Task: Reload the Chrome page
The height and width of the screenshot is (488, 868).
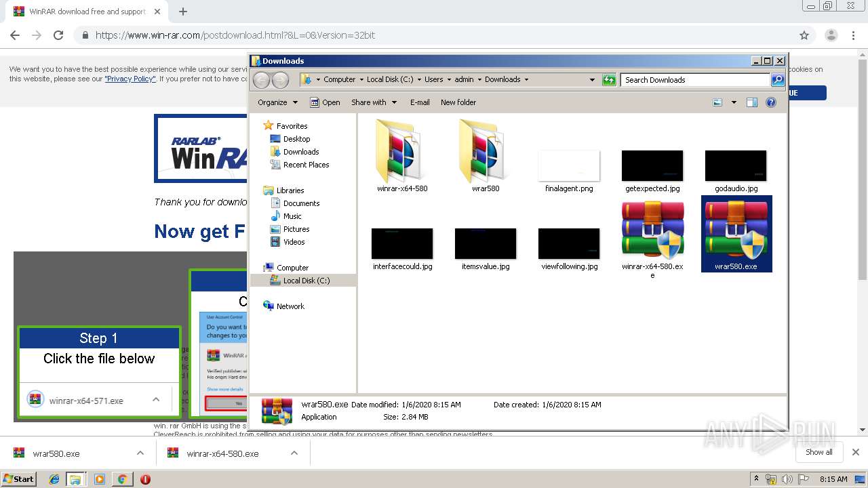Action: point(58,35)
